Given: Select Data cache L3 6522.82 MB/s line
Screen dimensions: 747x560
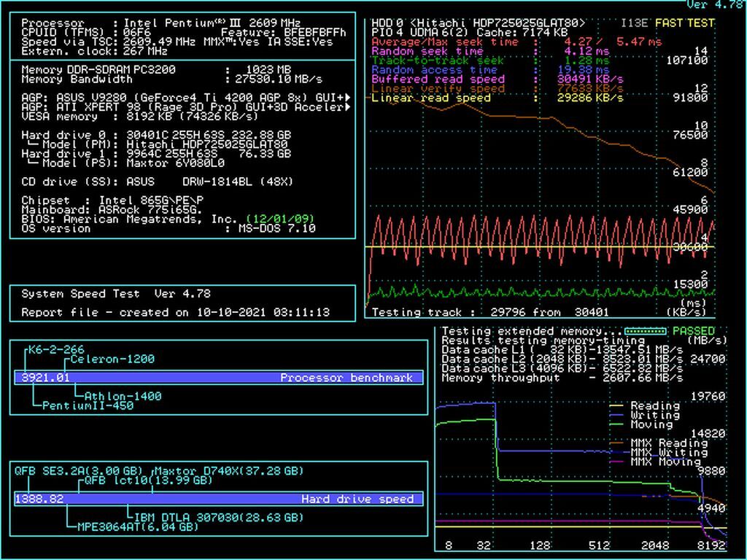Looking at the screenshot, I should click(562, 368).
